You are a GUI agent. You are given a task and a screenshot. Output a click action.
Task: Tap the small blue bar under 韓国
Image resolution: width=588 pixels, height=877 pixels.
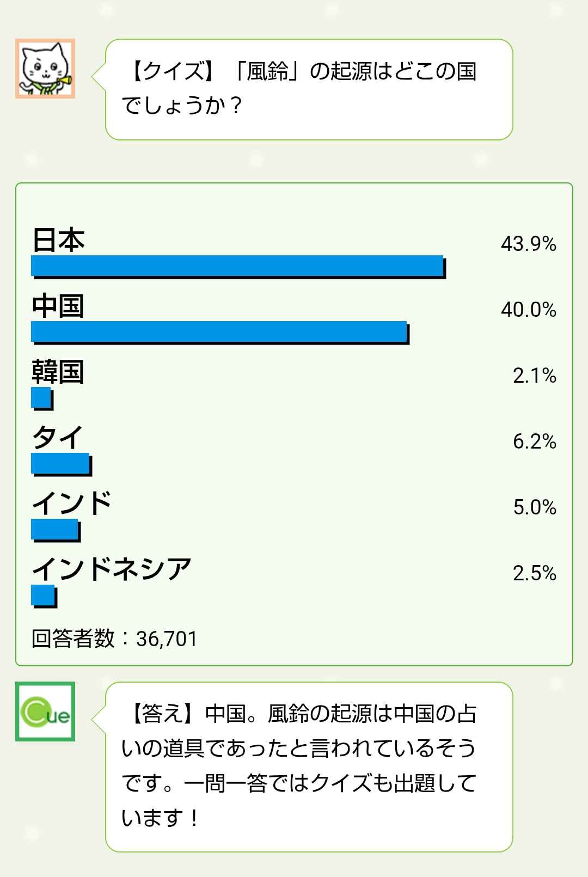[x=42, y=398]
